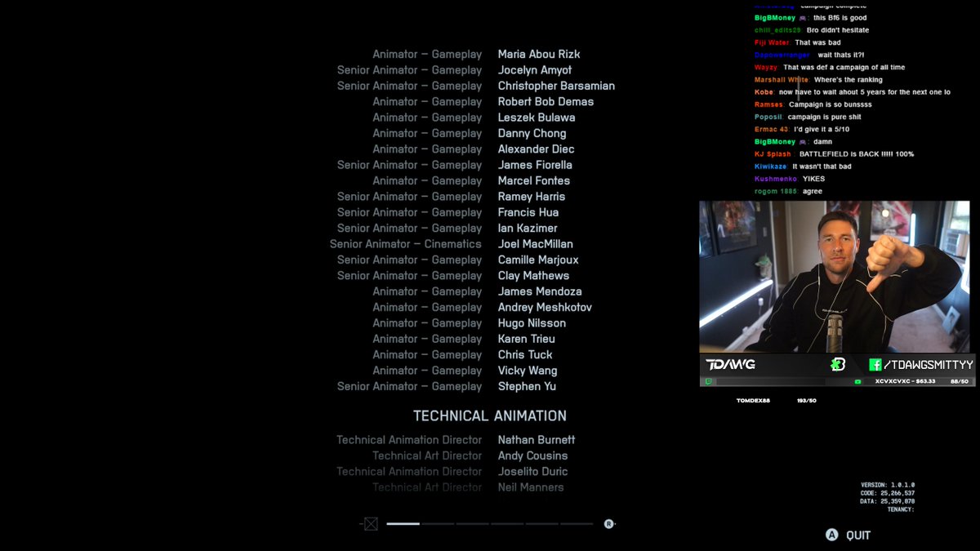Click chat username Kiwikaze

[x=771, y=167]
